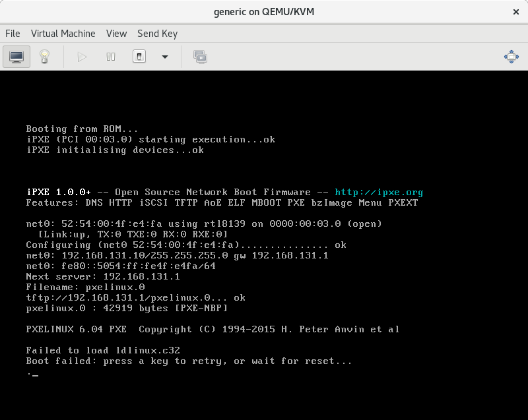Click the Run virtual machine play button
Viewport: 528px width, 420px height.
(82, 57)
